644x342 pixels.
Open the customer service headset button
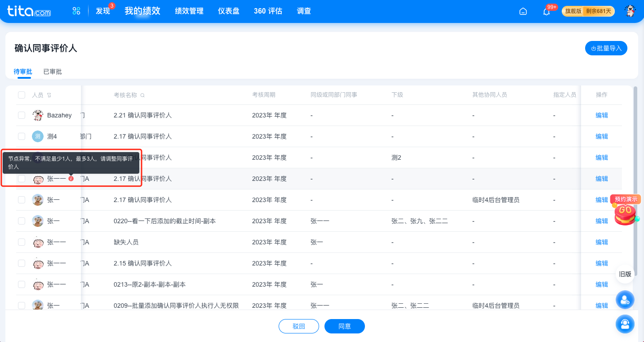(x=625, y=324)
